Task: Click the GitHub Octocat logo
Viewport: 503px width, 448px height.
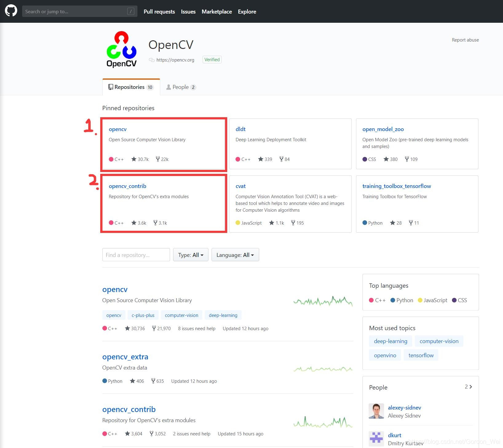Action: 11,11
